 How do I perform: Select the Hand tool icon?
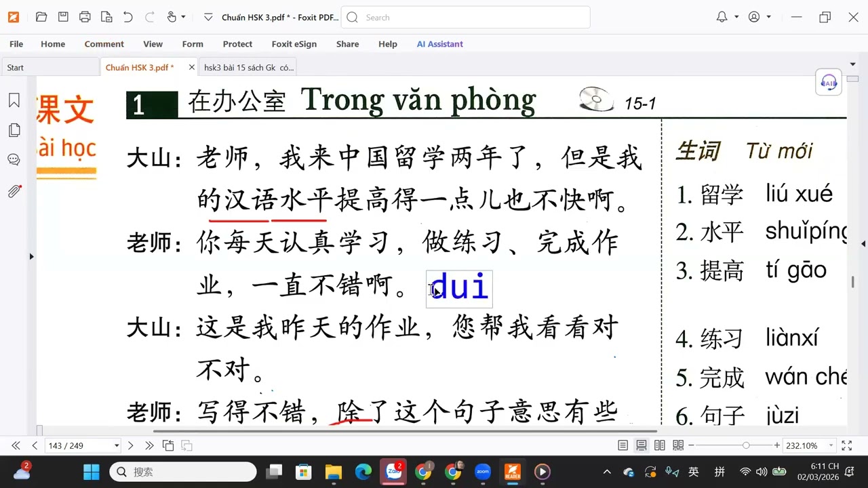pyautogui.click(x=172, y=17)
